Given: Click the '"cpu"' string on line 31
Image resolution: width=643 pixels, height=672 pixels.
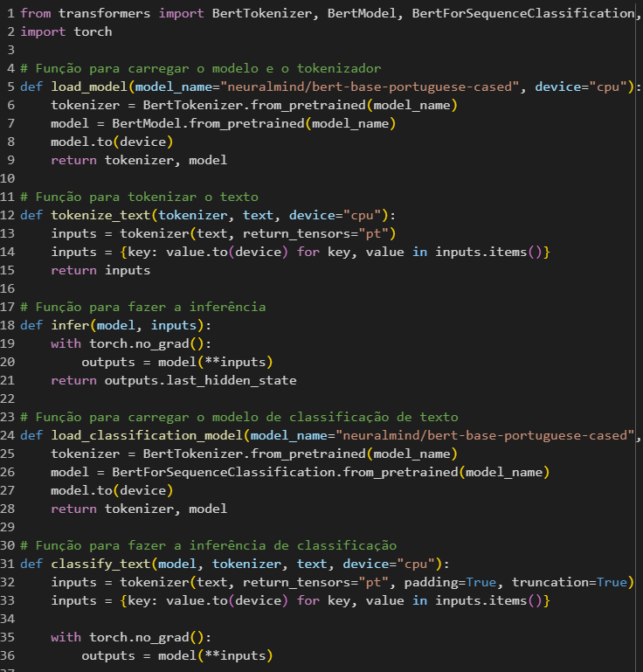Looking at the screenshot, I should 416,565.
